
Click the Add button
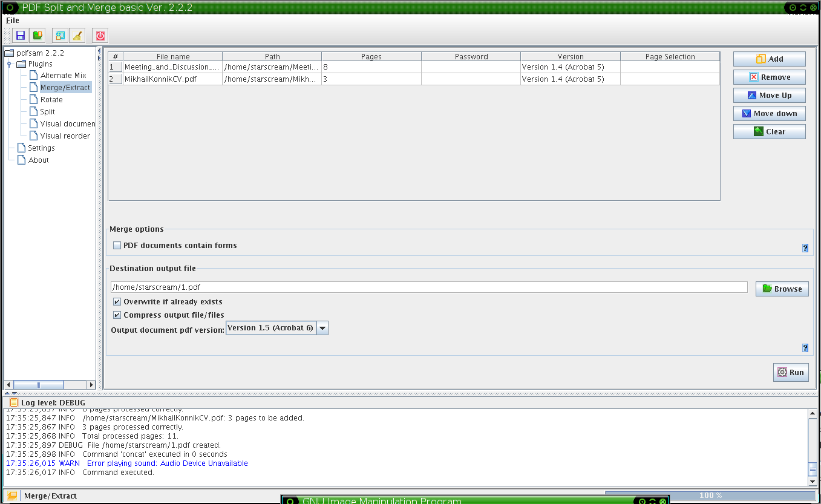coord(769,59)
